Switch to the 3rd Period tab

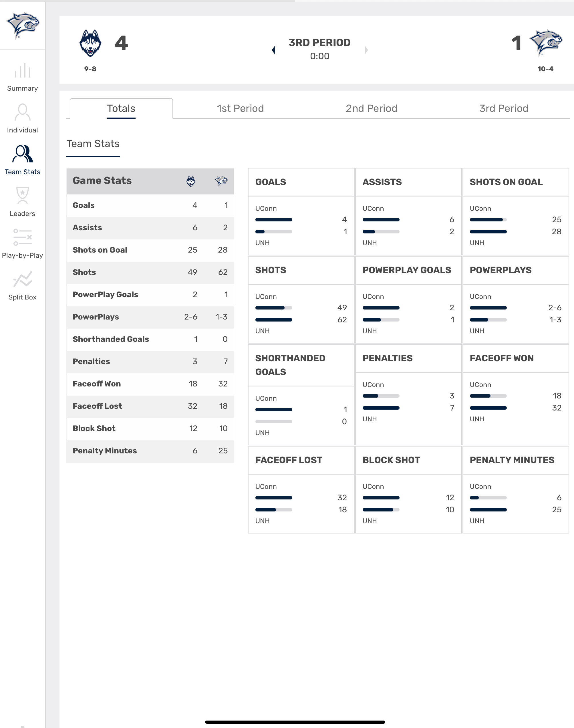pos(504,109)
